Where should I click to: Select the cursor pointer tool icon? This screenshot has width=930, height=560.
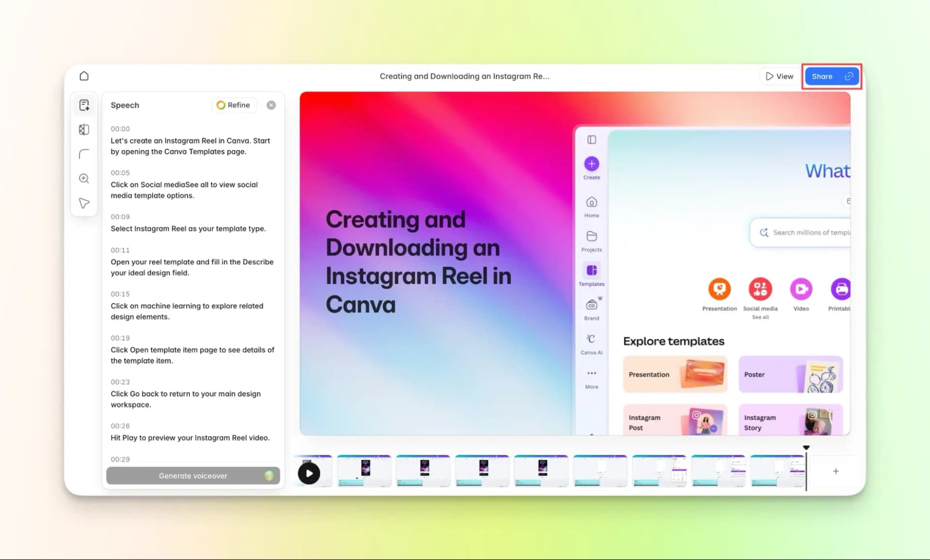pyautogui.click(x=84, y=203)
